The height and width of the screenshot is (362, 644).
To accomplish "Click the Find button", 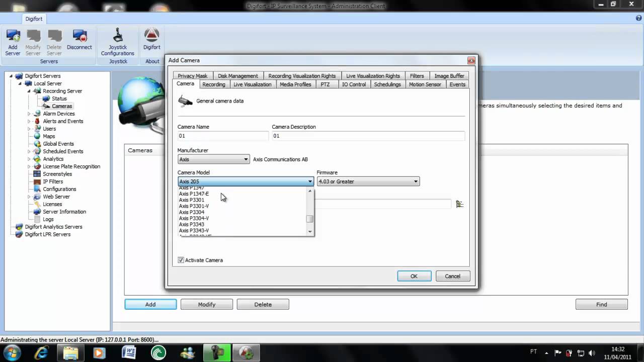I will pos(602,304).
